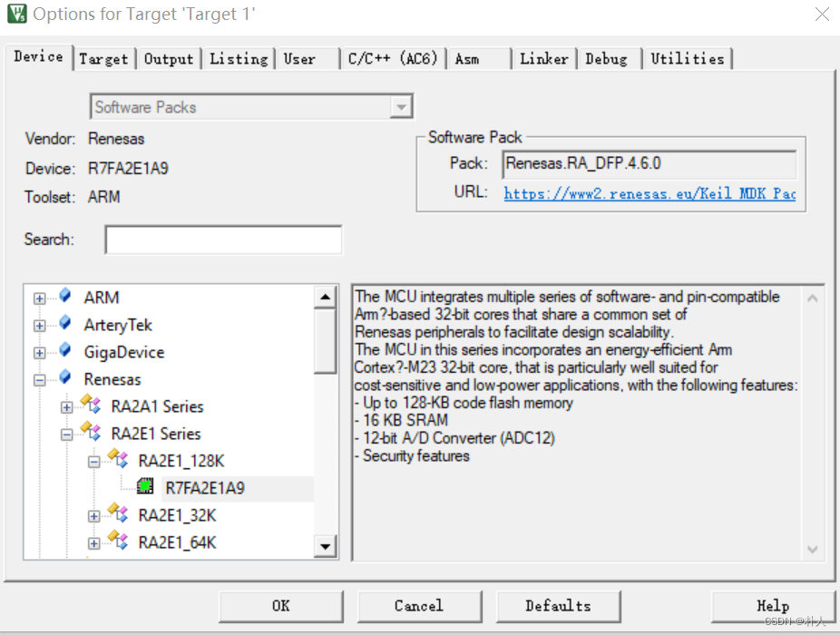
Task: Expand the ARM tree node
Action: point(38,298)
